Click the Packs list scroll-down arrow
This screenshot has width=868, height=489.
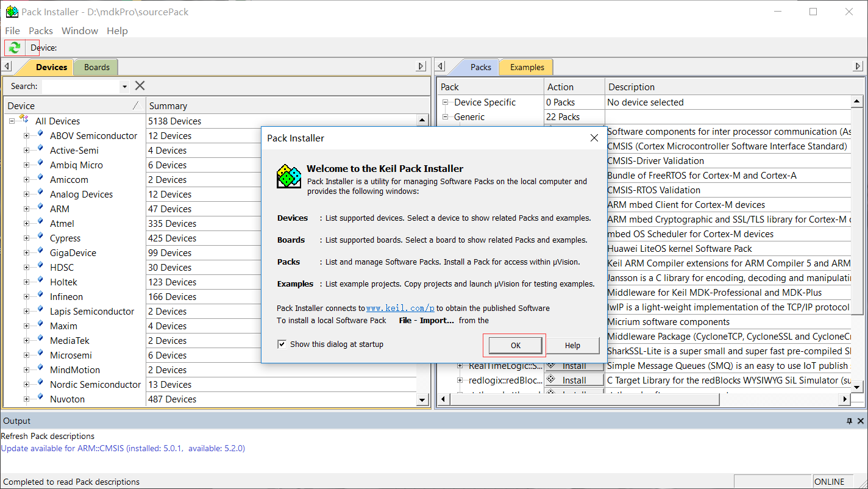coord(856,387)
